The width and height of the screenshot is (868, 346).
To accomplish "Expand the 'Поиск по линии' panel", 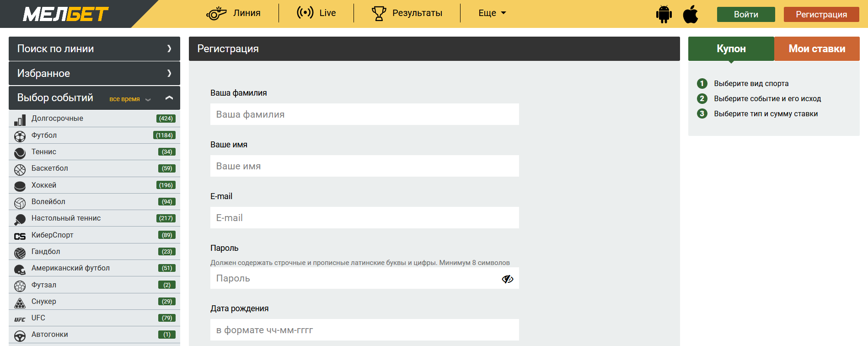I will [x=169, y=49].
